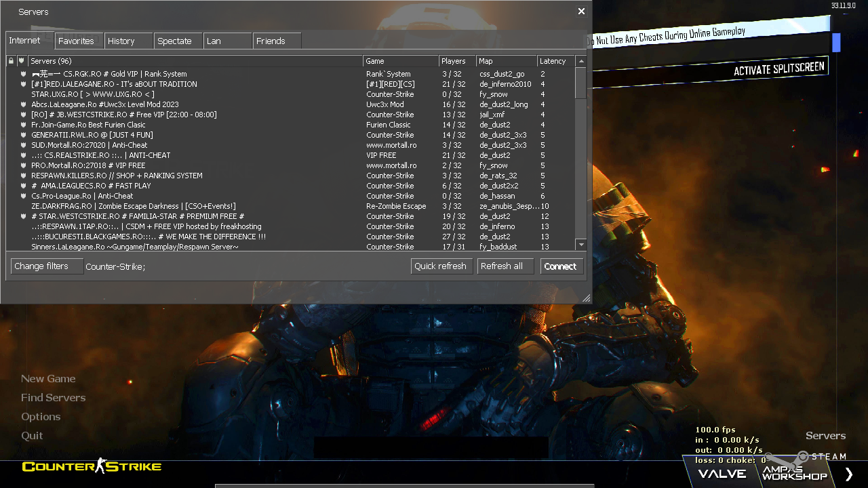Click the Valve logo

[x=722, y=474]
